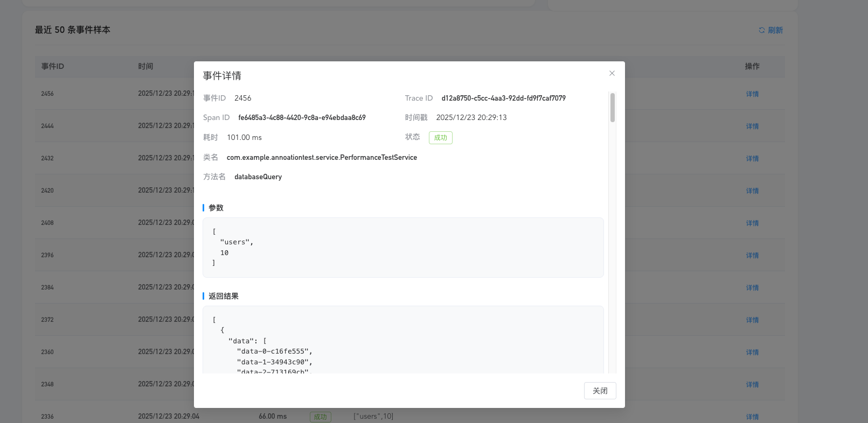Open 详情 for event 2384
Image resolution: width=868 pixels, height=423 pixels.
point(752,287)
